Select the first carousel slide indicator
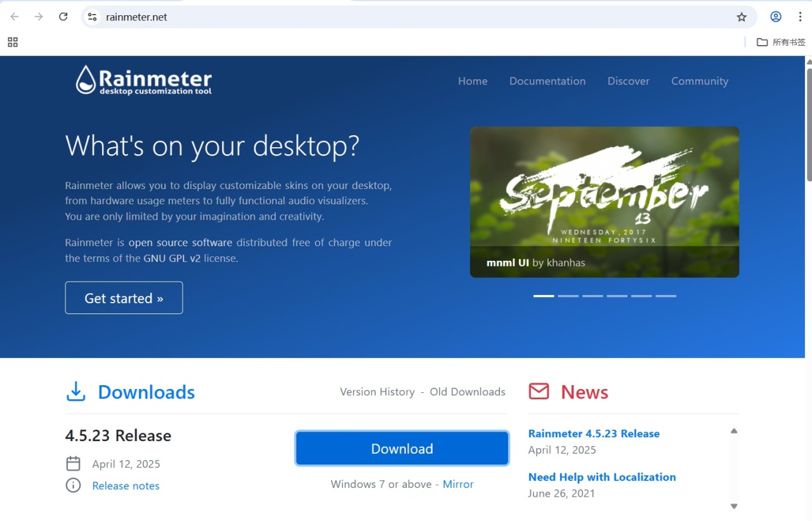The width and height of the screenshot is (812, 521). tap(544, 296)
